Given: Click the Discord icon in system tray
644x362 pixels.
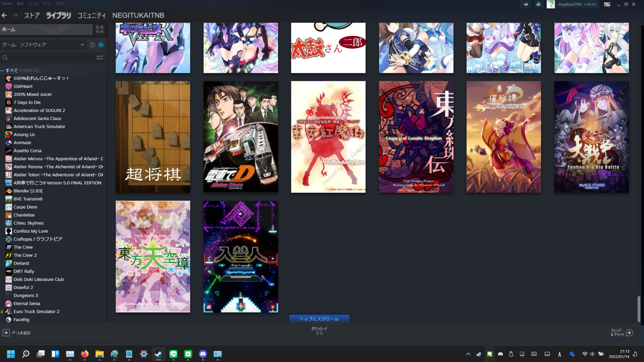Looking at the screenshot, I should pos(500,354).
